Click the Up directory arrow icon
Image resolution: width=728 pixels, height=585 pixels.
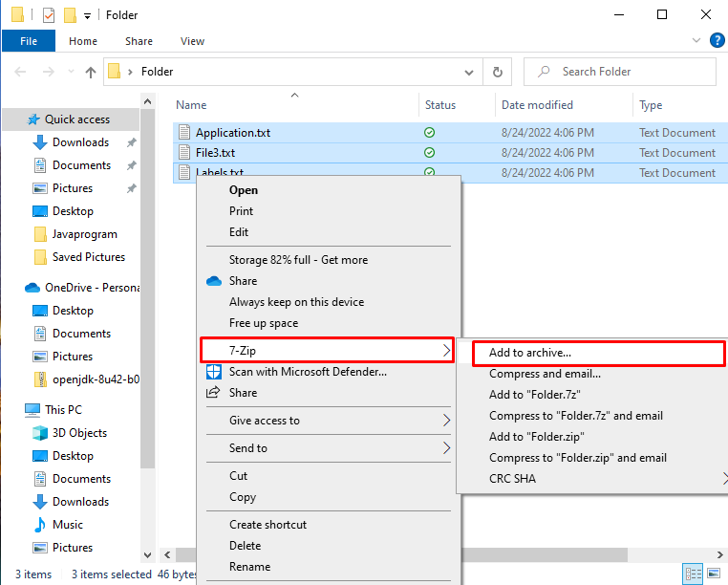tap(91, 72)
